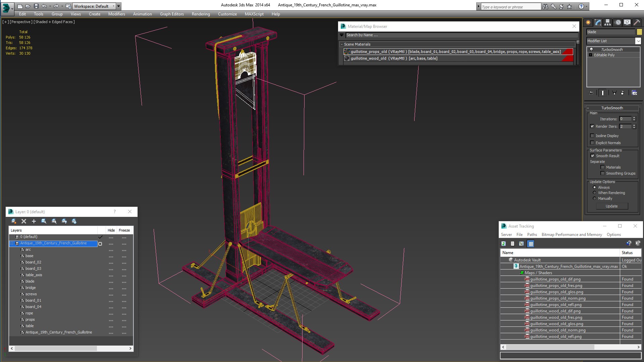This screenshot has width=644, height=362.
Task: Collapse TurboSmooth rollout header
Action: click(x=612, y=108)
